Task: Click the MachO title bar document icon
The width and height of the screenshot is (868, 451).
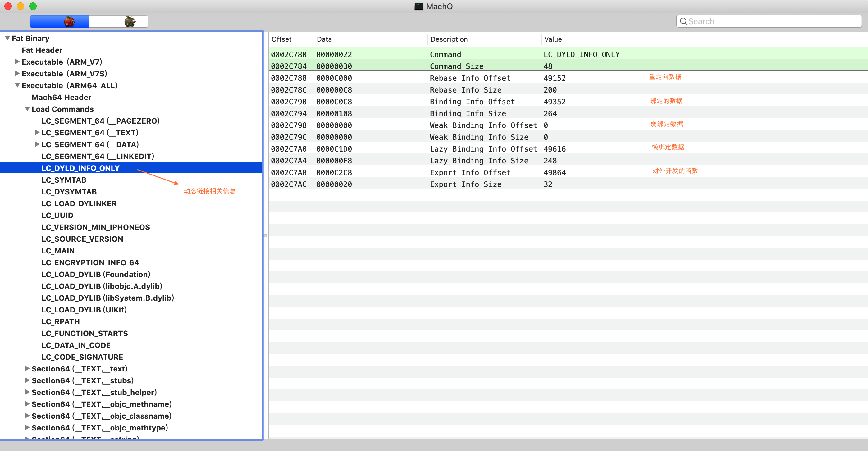Action: [x=418, y=7]
